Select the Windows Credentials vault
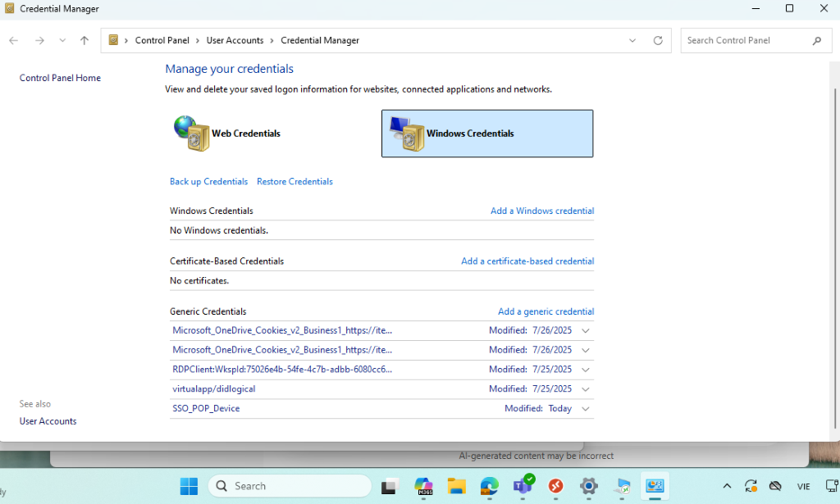 487,134
